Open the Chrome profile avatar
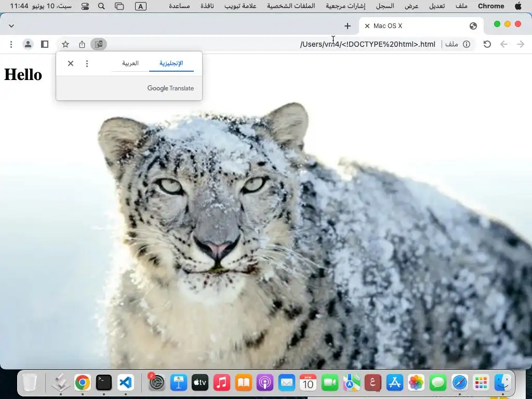 coord(28,44)
